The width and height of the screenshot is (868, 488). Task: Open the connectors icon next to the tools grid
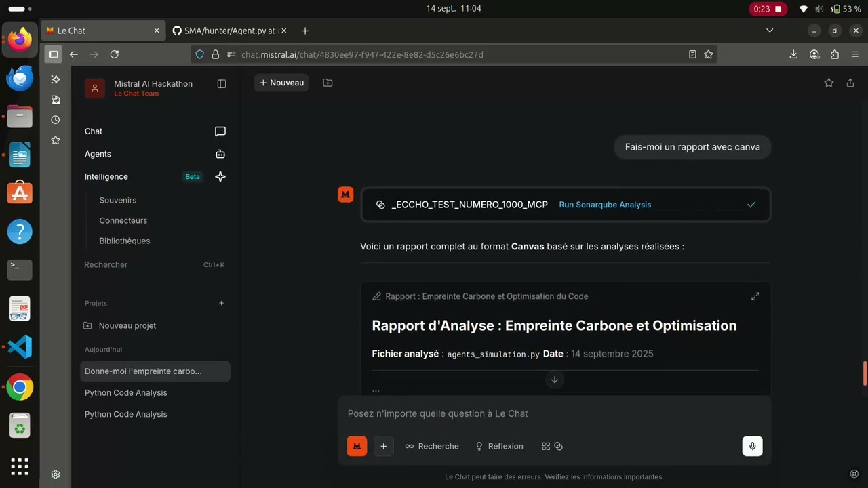(559, 446)
